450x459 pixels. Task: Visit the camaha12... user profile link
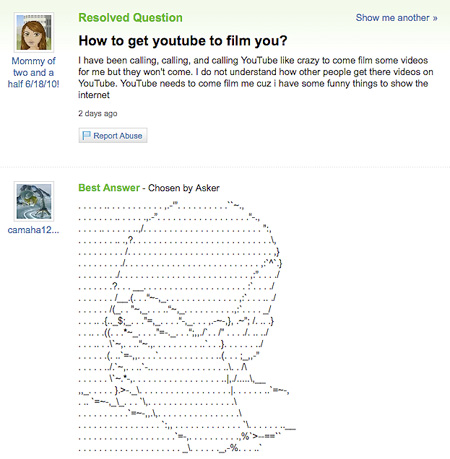tap(33, 230)
